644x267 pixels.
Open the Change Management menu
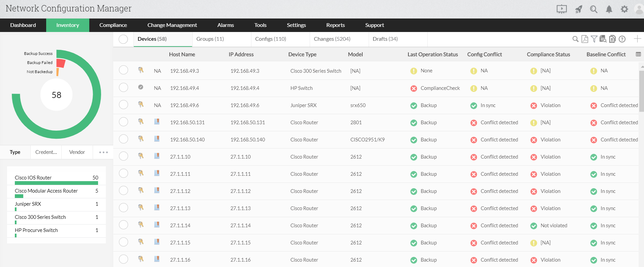[172, 25]
